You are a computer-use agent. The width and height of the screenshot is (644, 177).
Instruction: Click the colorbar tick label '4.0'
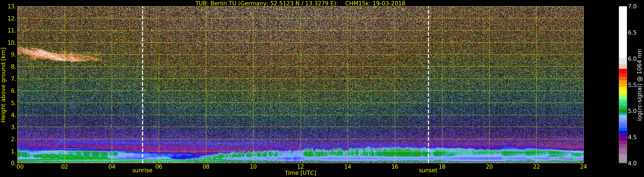tap(632, 163)
